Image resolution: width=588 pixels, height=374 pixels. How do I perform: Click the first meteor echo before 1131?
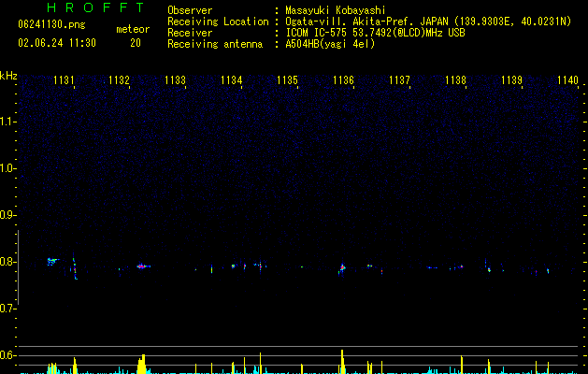[x=52, y=261]
